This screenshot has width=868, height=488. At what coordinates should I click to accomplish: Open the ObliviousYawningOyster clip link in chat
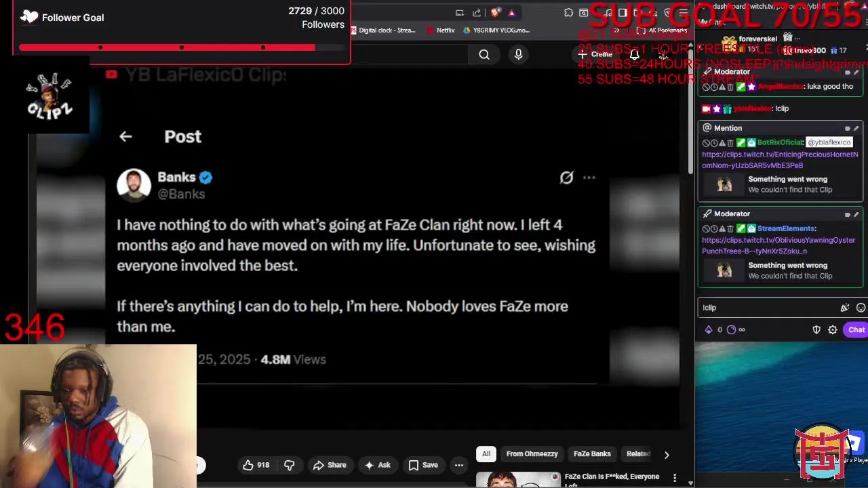pyautogui.click(x=778, y=245)
